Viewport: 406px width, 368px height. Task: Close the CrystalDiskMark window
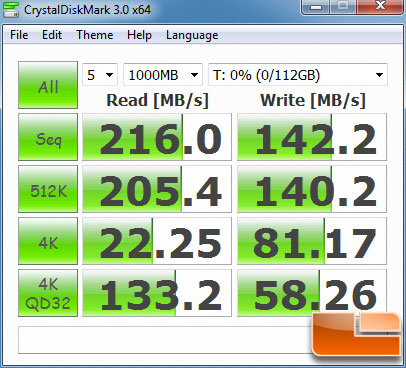point(380,7)
